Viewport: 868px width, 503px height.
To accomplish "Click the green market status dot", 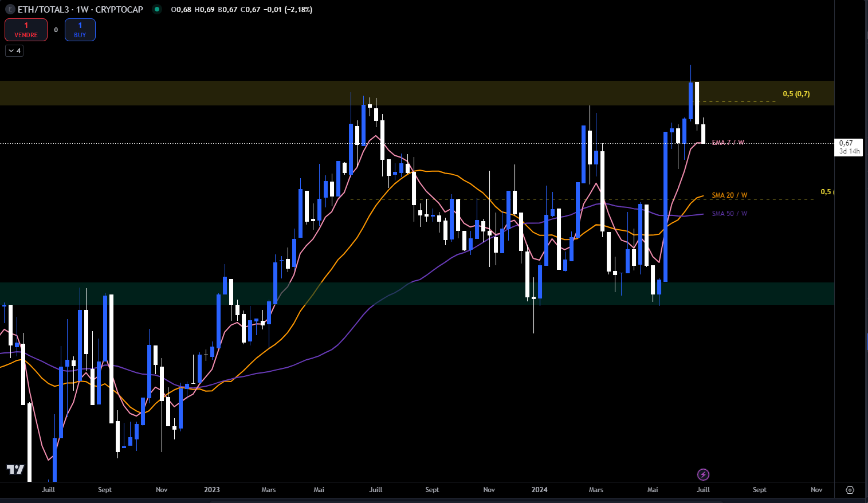I will point(156,10).
